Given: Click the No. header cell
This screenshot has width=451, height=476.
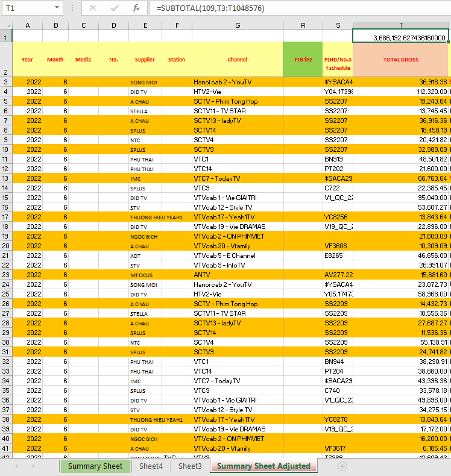Looking at the screenshot, I should point(113,59).
